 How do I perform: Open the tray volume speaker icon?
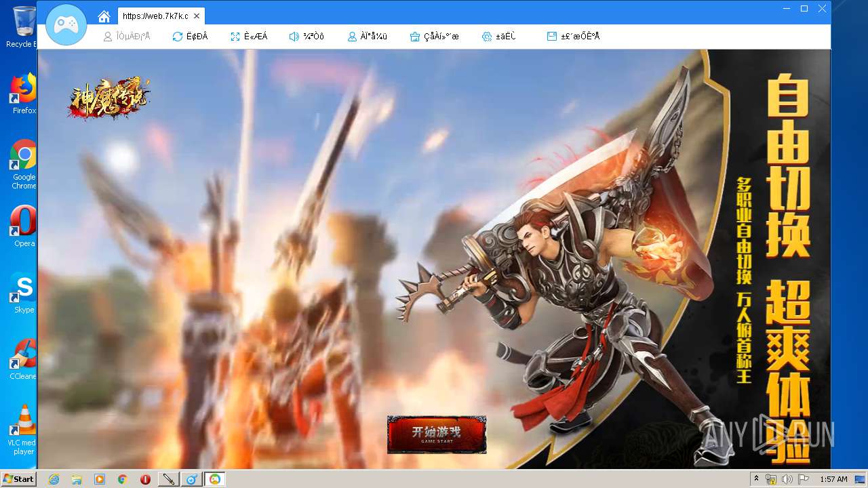tap(787, 479)
